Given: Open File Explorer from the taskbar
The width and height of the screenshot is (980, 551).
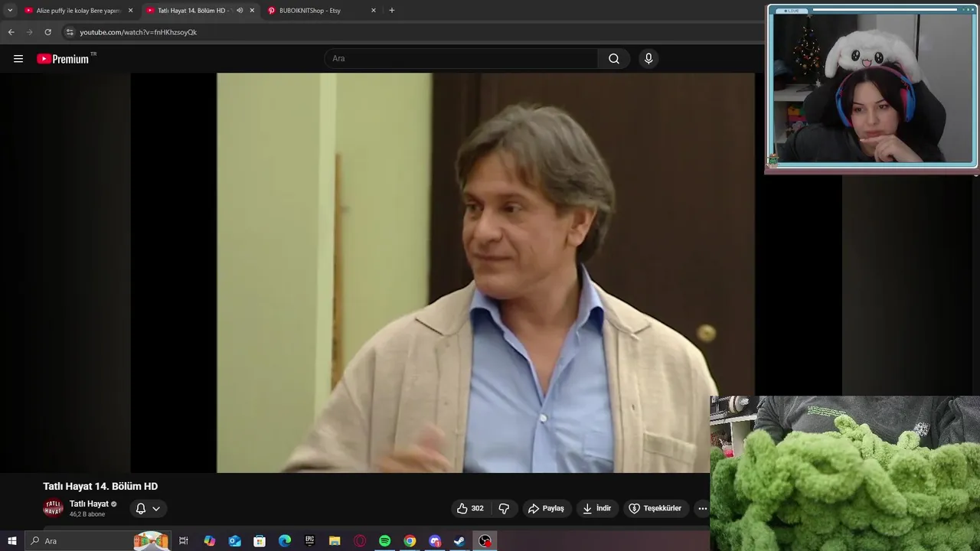Looking at the screenshot, I should (x=335, y=541).
